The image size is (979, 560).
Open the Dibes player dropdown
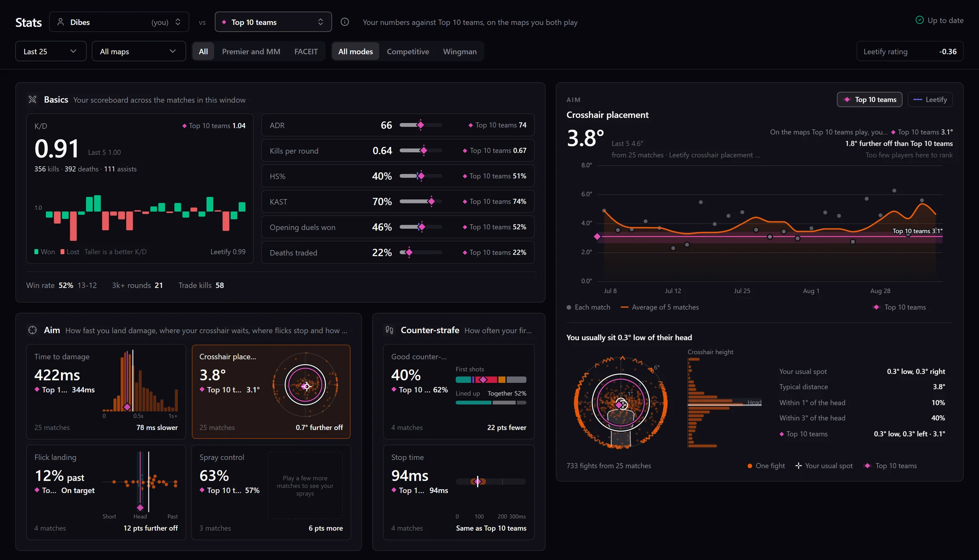pos(119,22)
